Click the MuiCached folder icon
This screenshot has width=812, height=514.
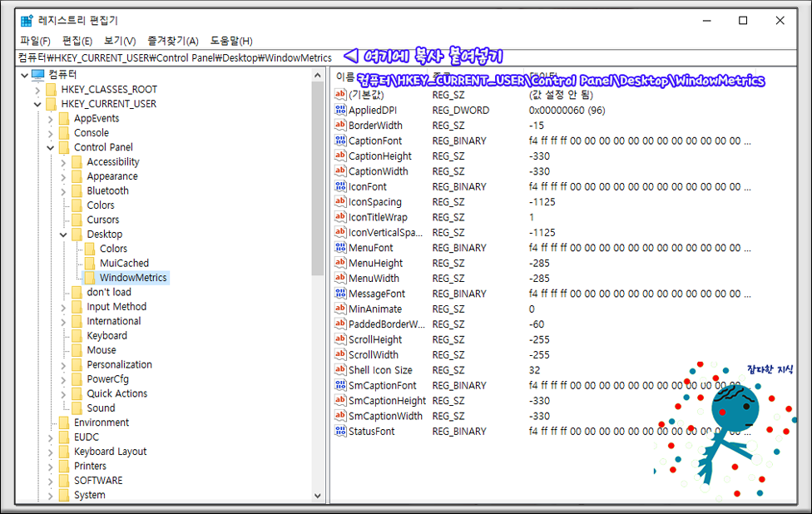point(90,264)
